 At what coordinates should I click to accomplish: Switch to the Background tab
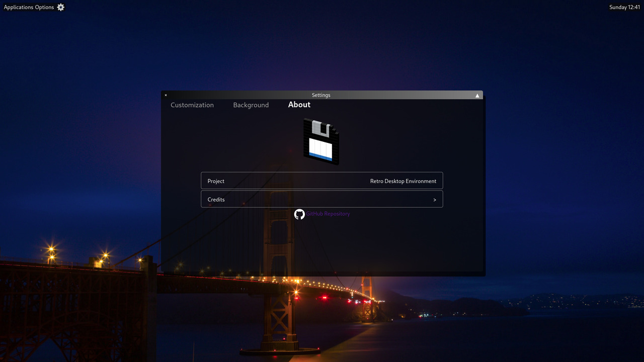coord(251,105)
